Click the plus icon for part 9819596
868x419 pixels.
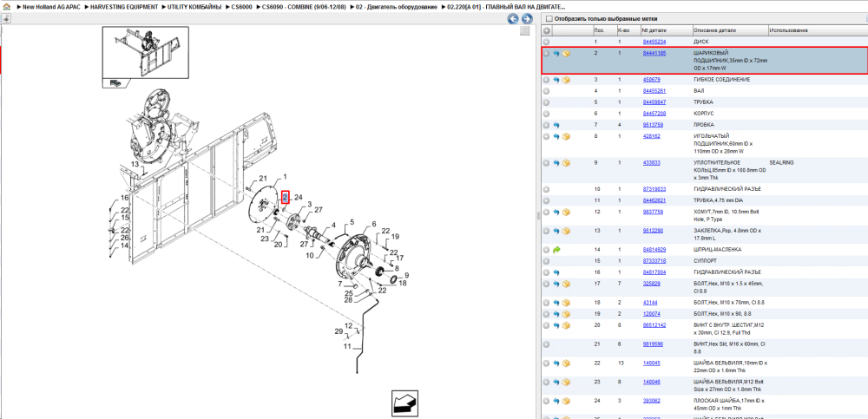point(546,344)
